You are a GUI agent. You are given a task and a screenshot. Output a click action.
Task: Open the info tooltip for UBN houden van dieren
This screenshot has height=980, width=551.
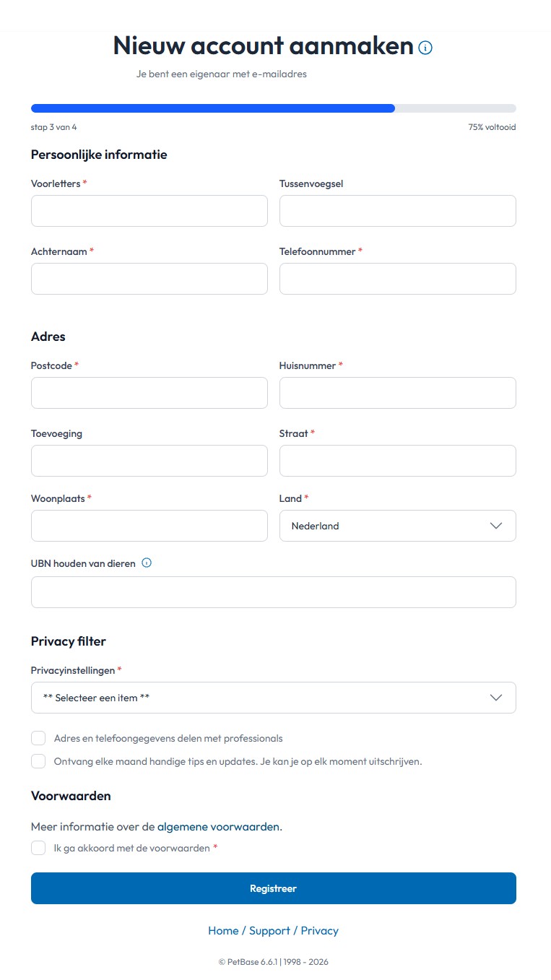pyautogui.click(x=147, y=563)
